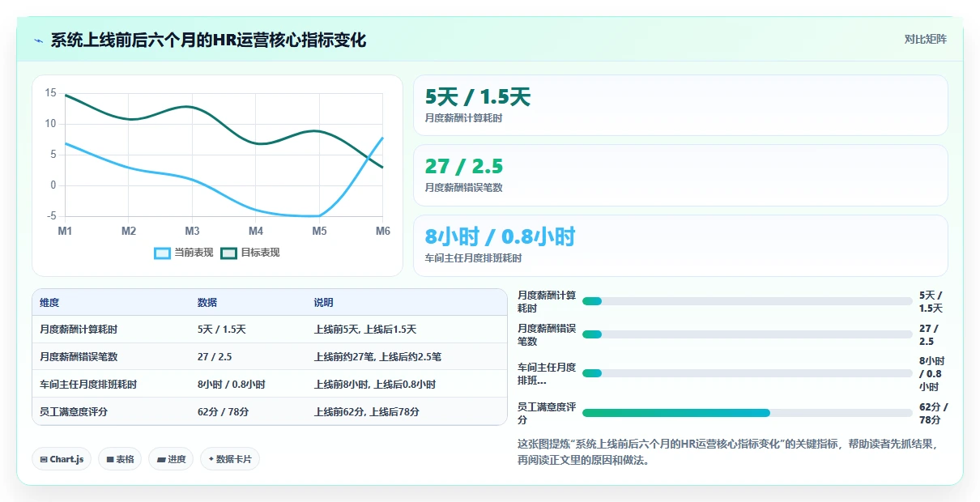This screenshot has width=980, height=502.
Task: Click the note 上线前约27笔, 上线后约2.5笔
Action: [x=377, y=357]
